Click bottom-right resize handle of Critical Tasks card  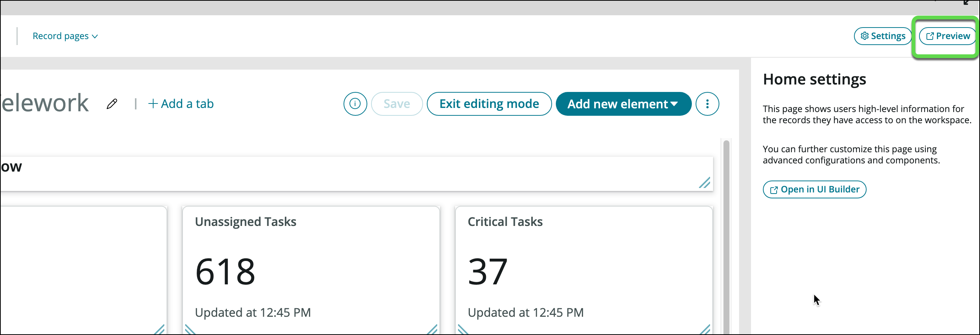[705, 329]
